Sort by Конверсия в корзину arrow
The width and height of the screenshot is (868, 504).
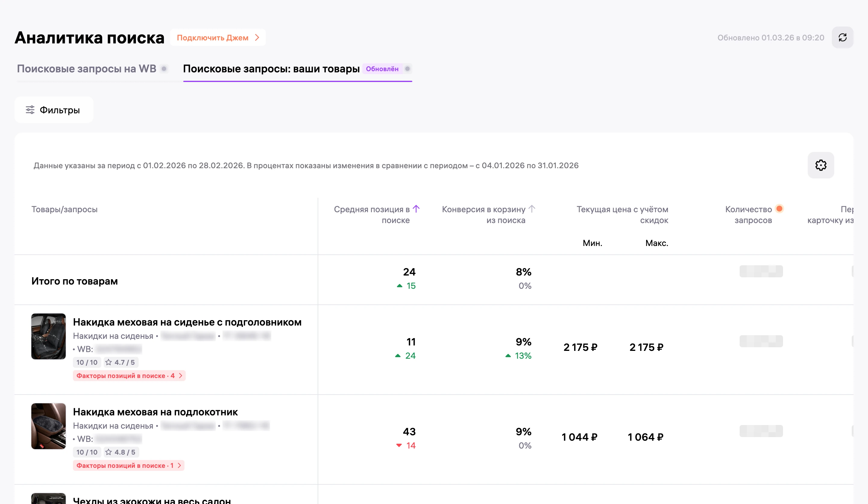pos(532,209)
